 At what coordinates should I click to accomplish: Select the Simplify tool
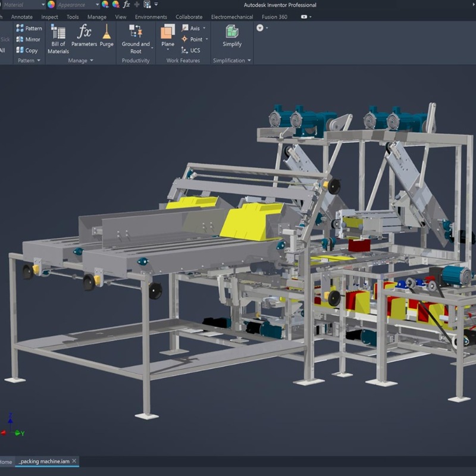pos(232,36)
